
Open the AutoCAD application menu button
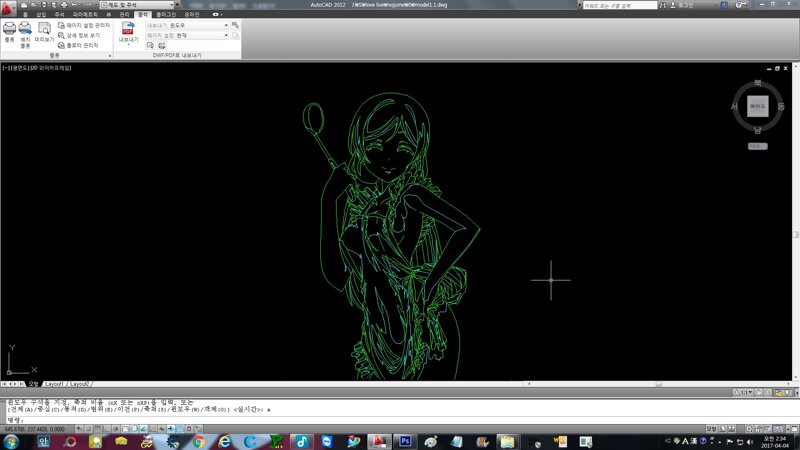[x=8, y=7]
